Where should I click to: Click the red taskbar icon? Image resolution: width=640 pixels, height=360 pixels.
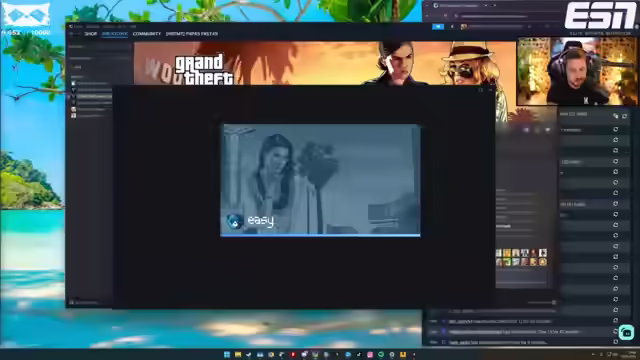click(293, 354)
